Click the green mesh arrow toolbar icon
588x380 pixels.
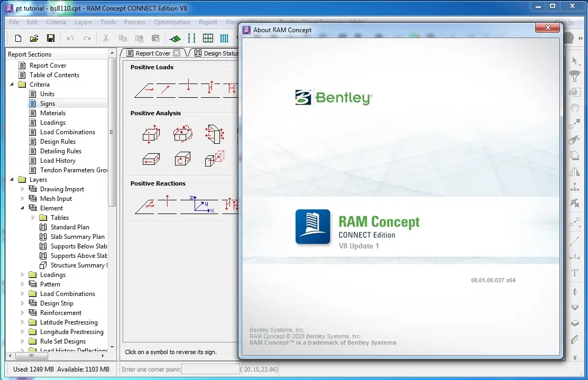pos(174,38)
